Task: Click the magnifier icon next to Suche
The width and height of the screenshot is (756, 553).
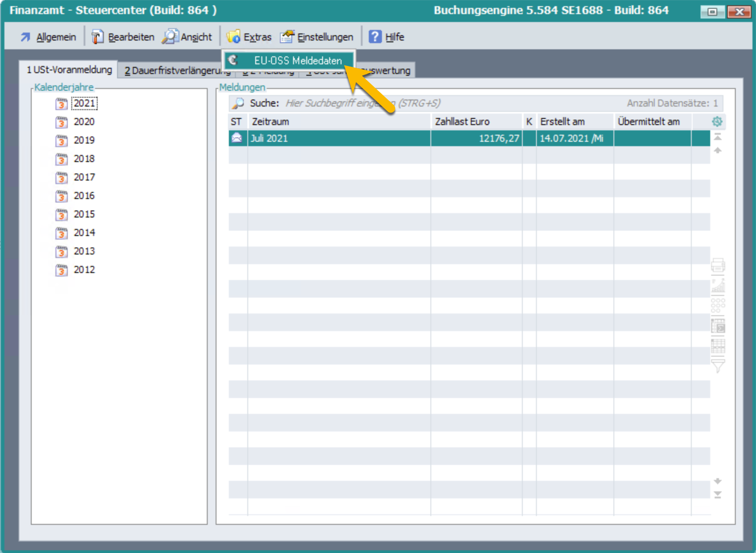Action: (238, 103)
